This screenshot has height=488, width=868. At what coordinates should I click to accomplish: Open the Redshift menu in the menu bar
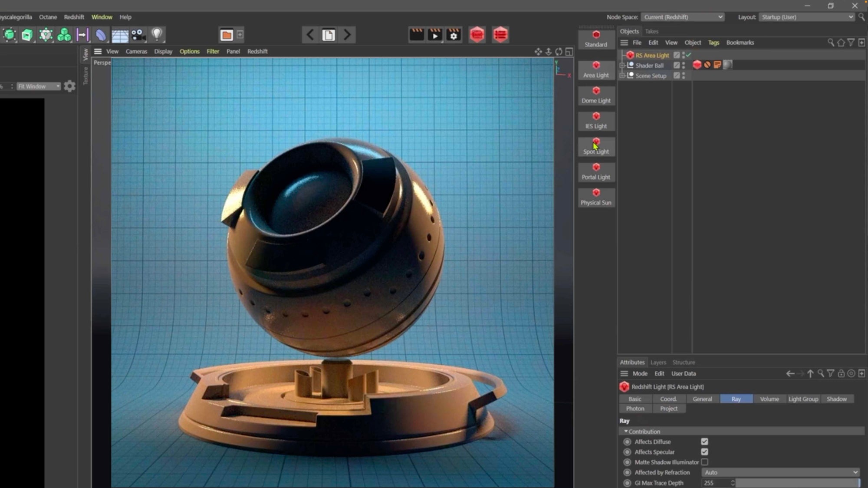tap(74, 17)
